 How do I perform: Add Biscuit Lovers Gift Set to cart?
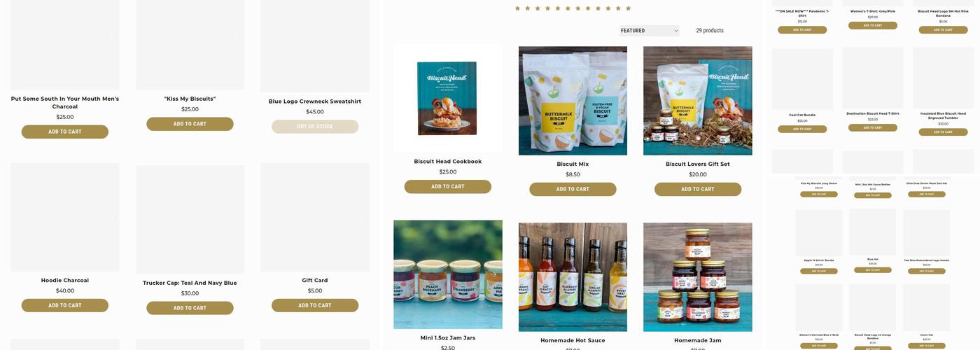698,189
